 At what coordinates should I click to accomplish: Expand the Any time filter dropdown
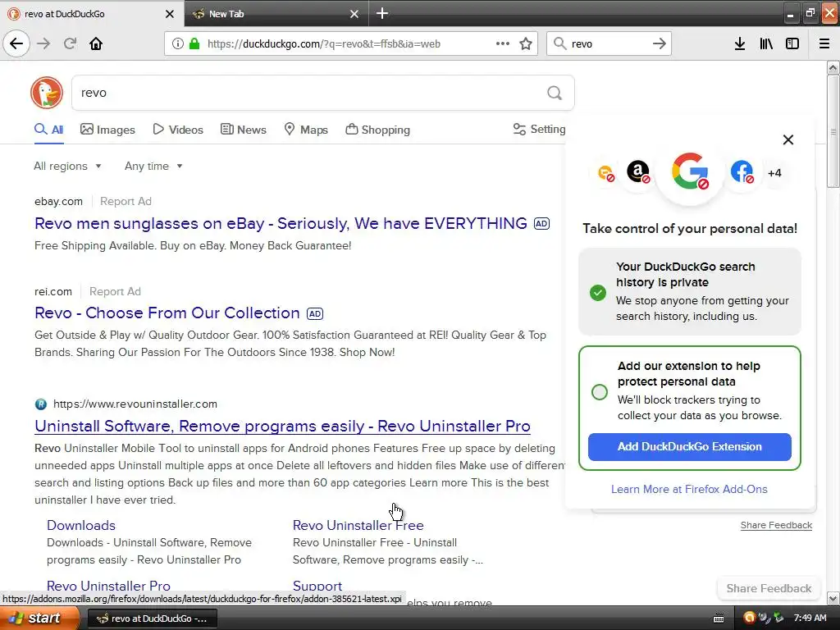[x=153, y=166]
